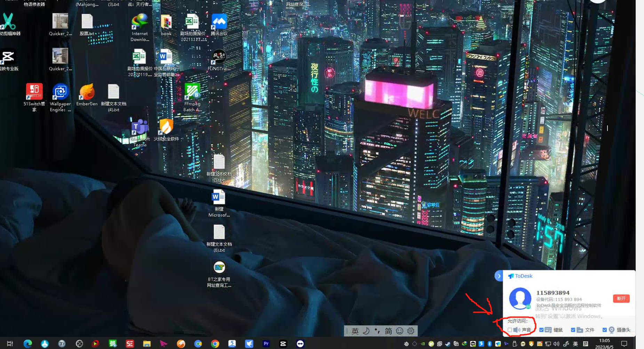Select the 剧场拍摄报价 20211127 Excel file
This screenshot has height=349, width=644.
pyautogui.click(x=192, y=27)
